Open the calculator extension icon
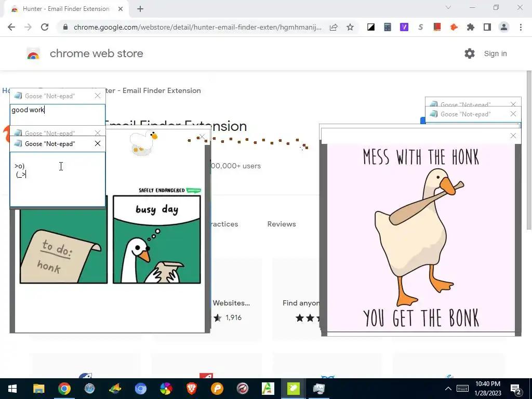The image size is (532, 399). 388,27
